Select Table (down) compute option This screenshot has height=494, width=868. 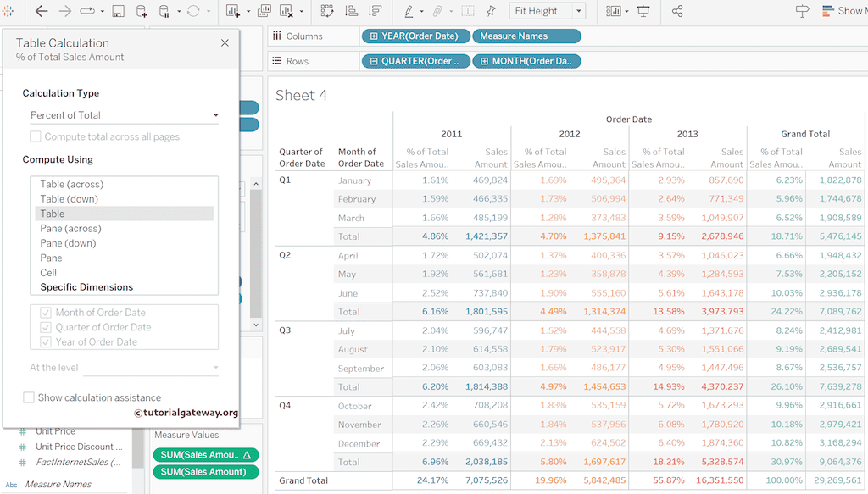[x=124, y=199]
